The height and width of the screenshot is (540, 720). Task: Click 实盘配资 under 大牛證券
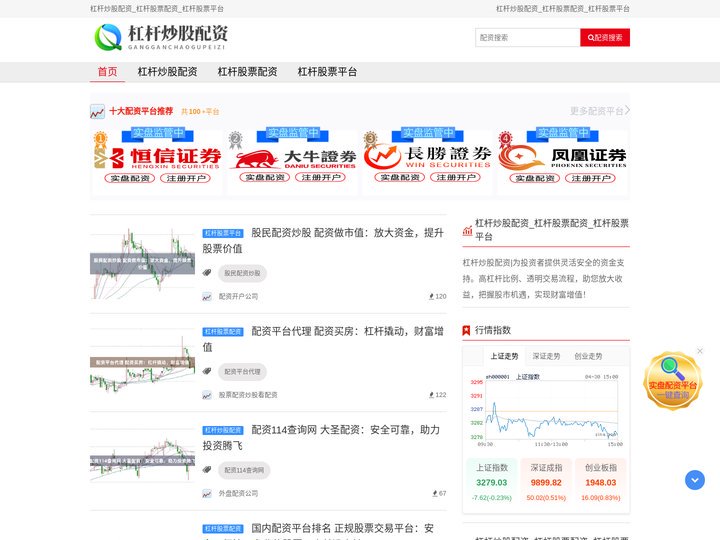(265, 177)
